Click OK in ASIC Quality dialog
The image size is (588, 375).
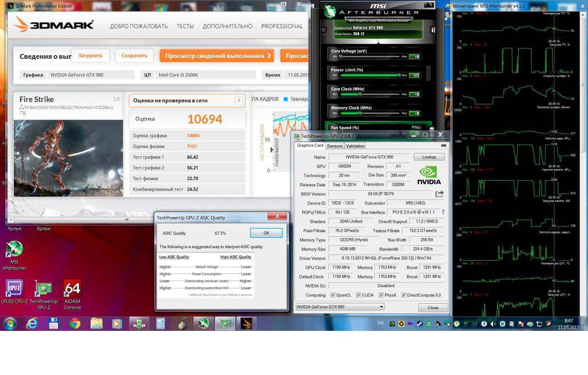coord(266,233)
